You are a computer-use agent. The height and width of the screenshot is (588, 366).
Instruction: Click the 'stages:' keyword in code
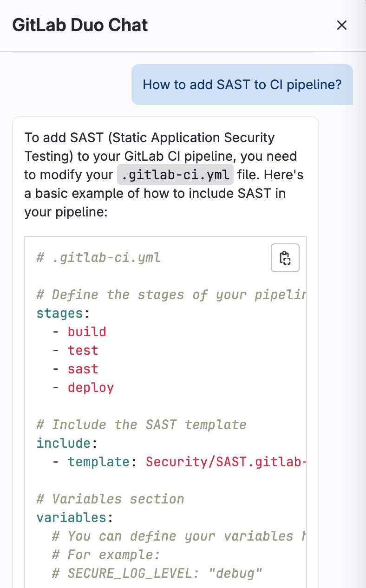[x=63, y=313]
